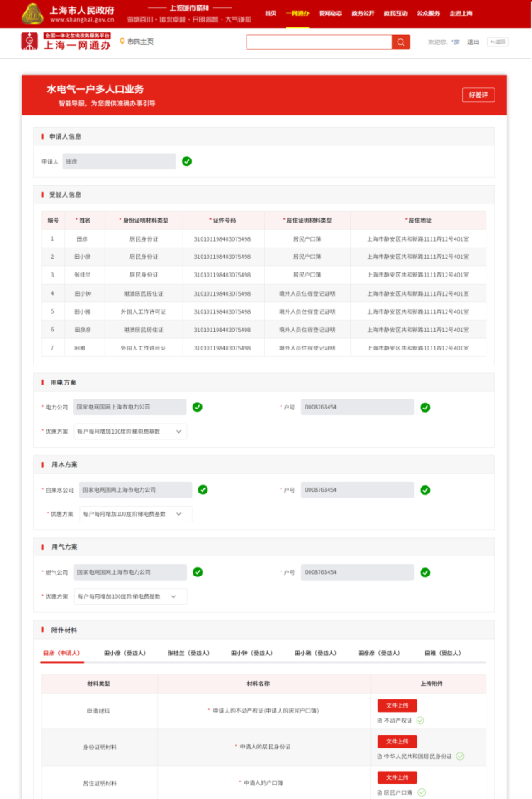Open 政务公开 in top navigation
Screen dimensions: 532x799
click(363, 13)
